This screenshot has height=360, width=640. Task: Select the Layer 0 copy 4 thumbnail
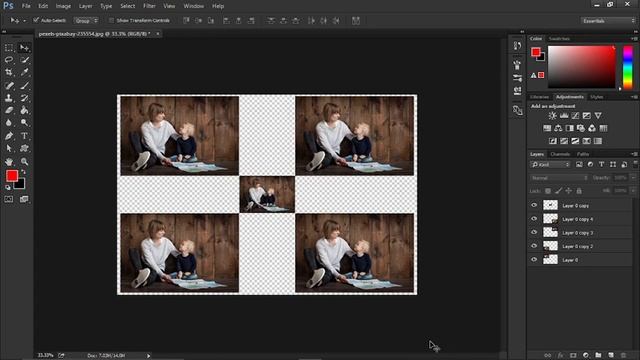click(x=550, y=219)
